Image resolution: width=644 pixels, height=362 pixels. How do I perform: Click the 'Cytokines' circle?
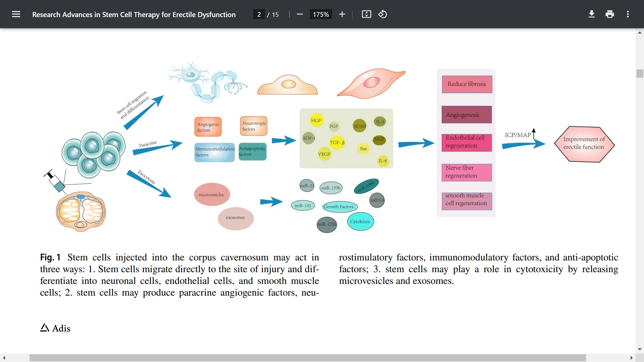pos(360,222)
